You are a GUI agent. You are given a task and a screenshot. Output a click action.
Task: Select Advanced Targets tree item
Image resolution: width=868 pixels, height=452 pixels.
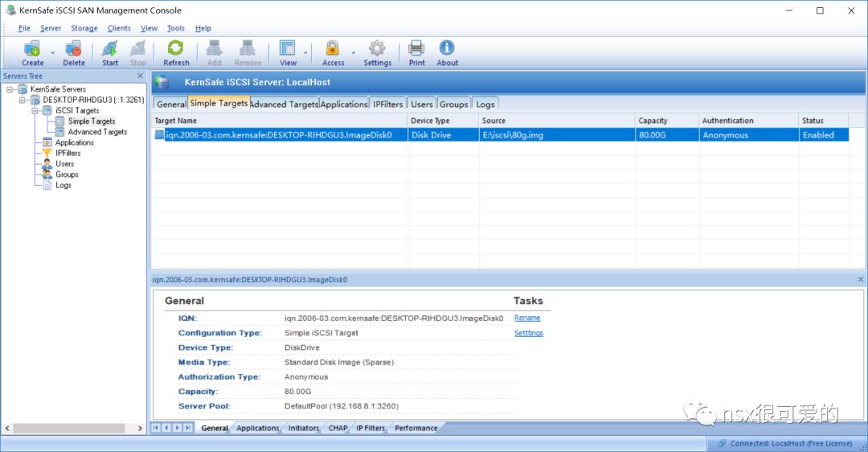click(x=97, y=132)
